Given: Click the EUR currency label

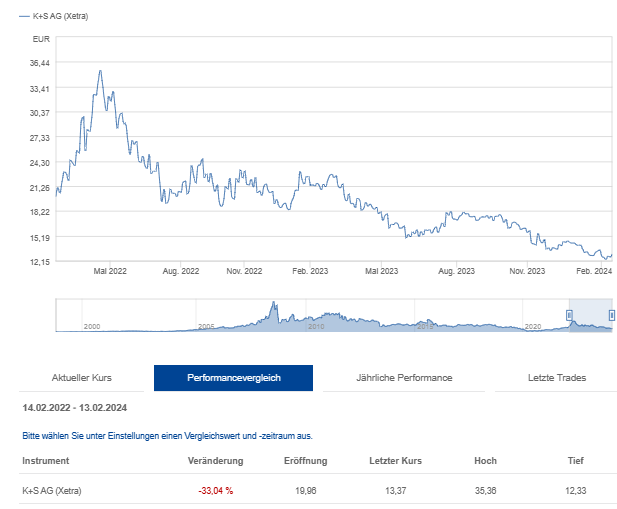Looking at the screenshot, I should pyautogui.click(x=41, y=39).
